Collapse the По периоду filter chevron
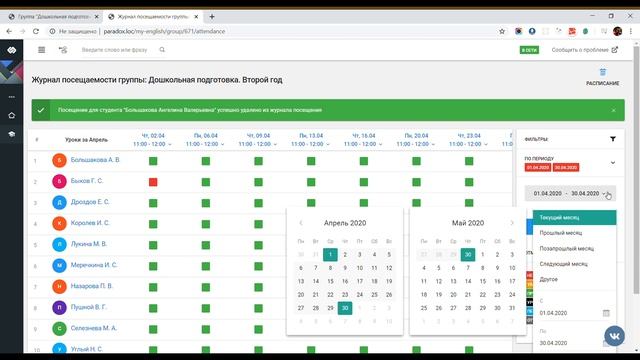 613,163
